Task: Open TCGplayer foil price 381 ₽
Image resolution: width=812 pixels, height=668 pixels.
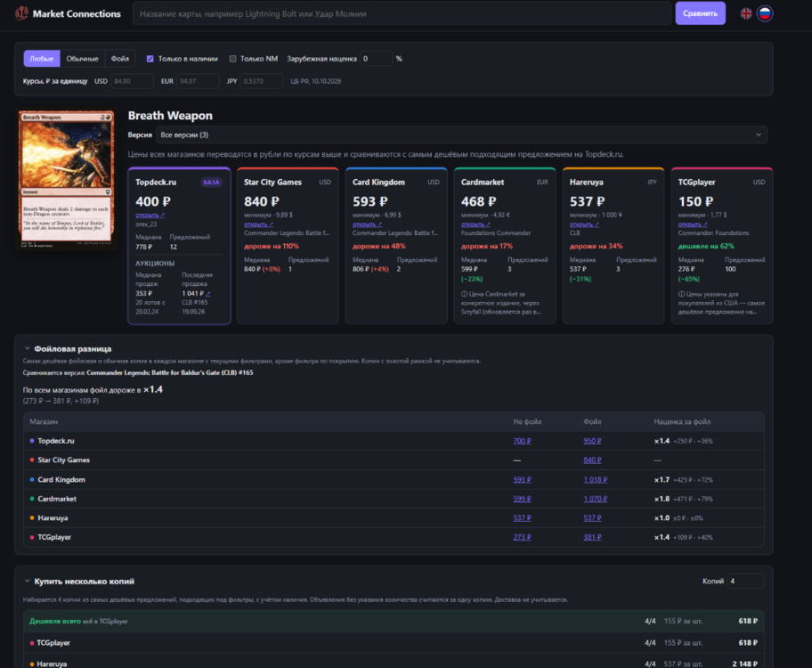Action: pos(592,537)
